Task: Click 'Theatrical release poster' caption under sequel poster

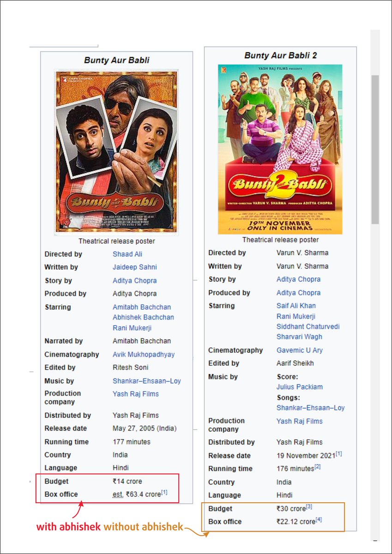Action: (280, 240)
